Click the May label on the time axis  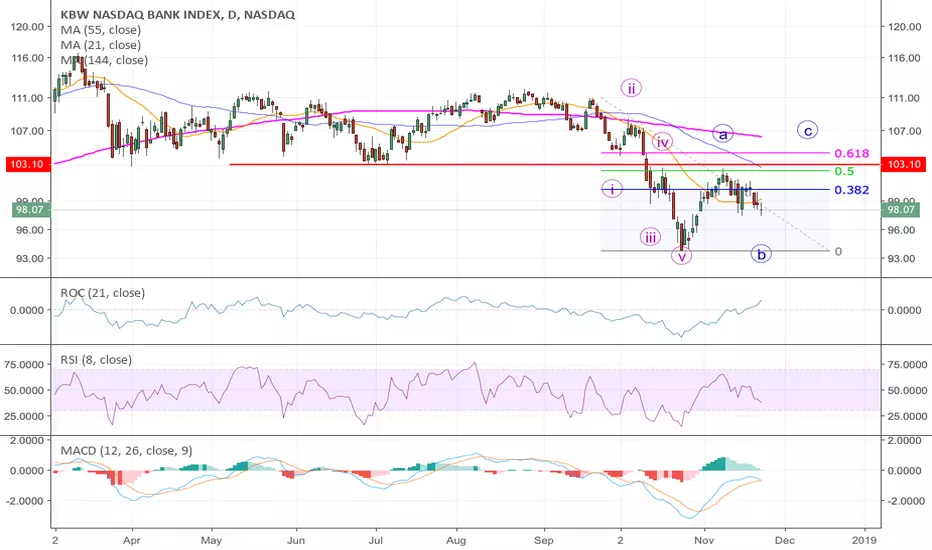[211, 540]
